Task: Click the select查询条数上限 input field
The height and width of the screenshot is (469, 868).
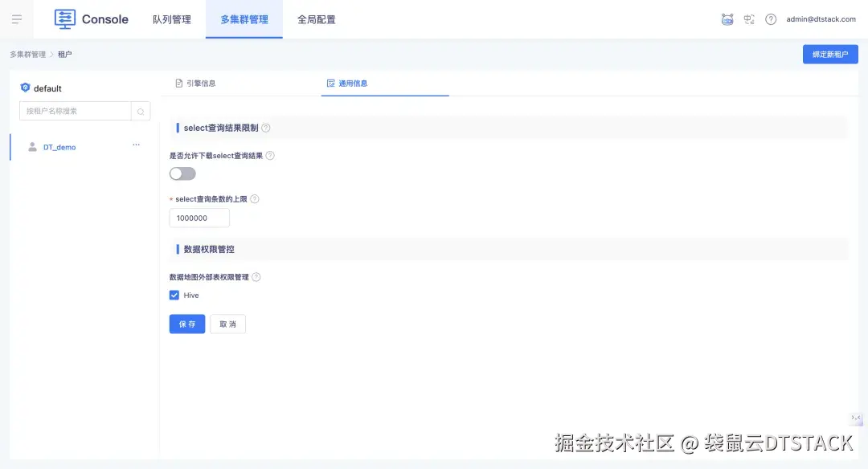Action: [199, 217]
